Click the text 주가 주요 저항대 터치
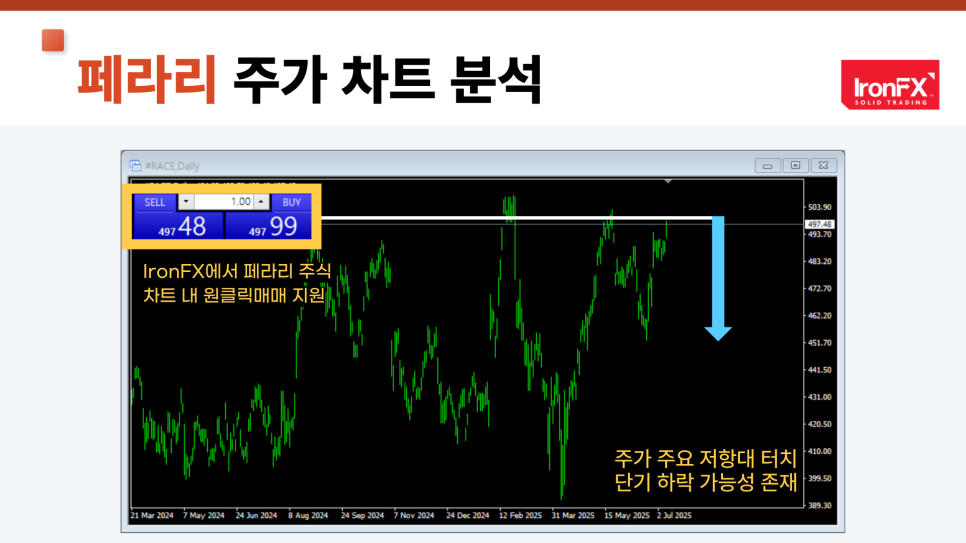 point(705,459)
